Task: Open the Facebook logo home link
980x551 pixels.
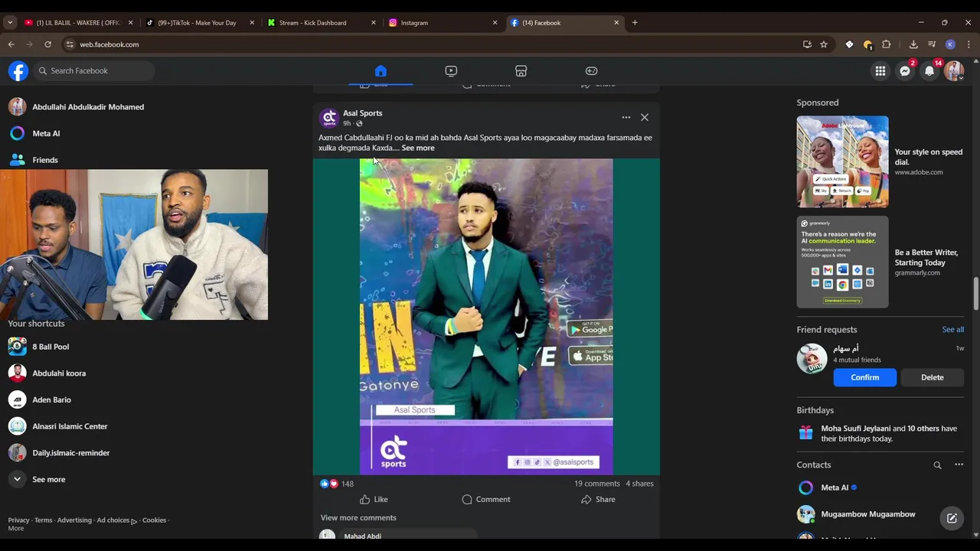Action: click(x=18, y=71)
